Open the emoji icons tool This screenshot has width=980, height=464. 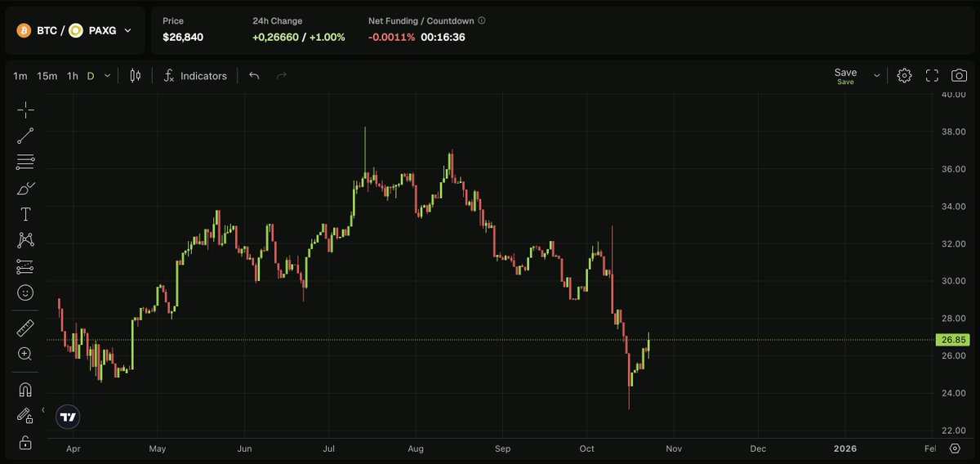coord(25,292)
